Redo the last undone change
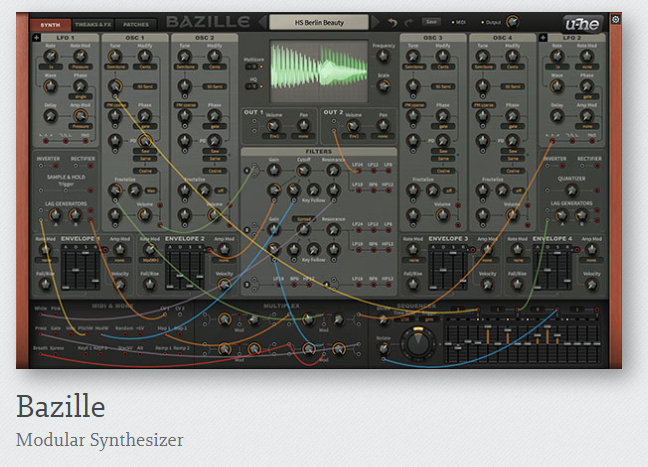The width and height of the screenshot is (648, 467). (408, 22)
